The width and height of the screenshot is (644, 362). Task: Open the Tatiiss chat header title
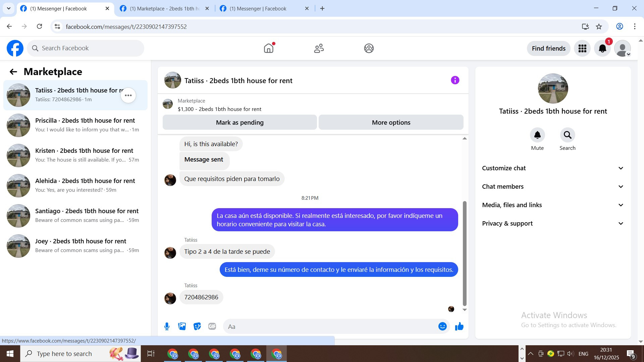(x=238, y=80)
